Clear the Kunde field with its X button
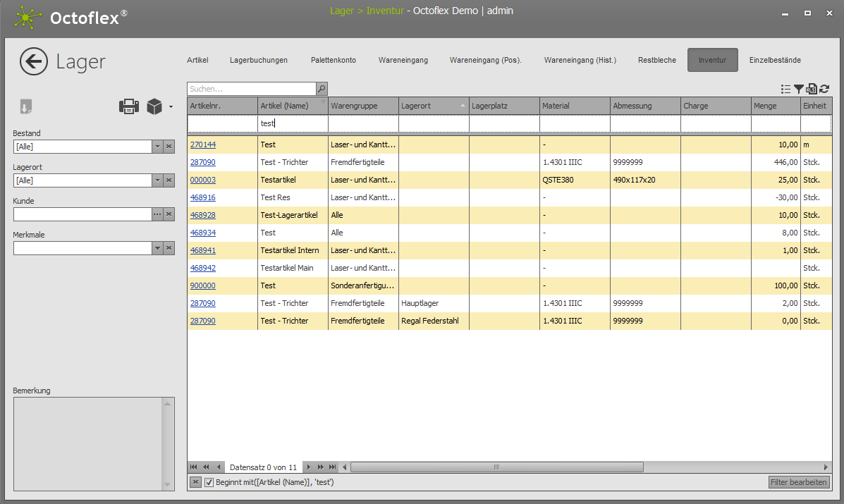Viewport: 844px width, 504px height. (x=169, y=214)
